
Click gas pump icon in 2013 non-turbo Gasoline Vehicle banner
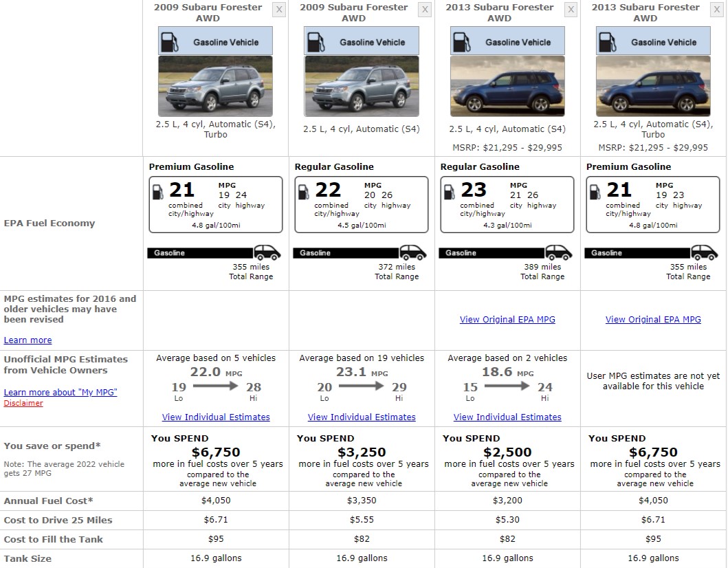[461, 42]
